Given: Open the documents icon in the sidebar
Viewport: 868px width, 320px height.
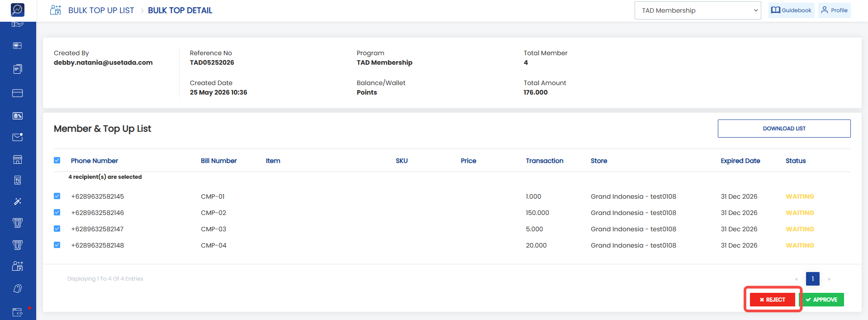Looking at the screenshot, I should point(18,69).
